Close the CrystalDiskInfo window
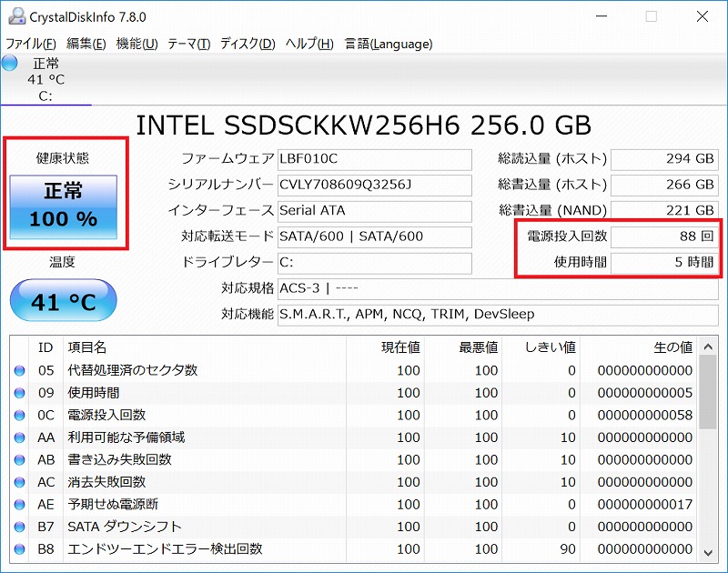 (703, 16)
